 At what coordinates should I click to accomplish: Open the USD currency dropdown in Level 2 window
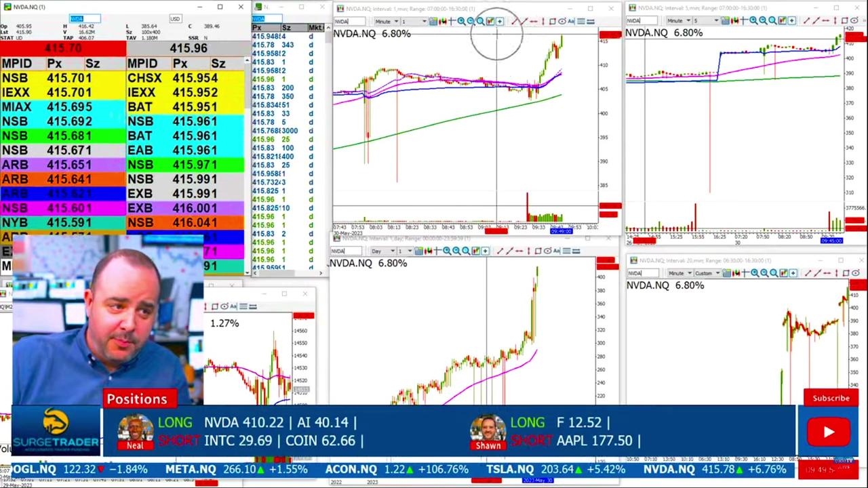[x=176, y=18]
